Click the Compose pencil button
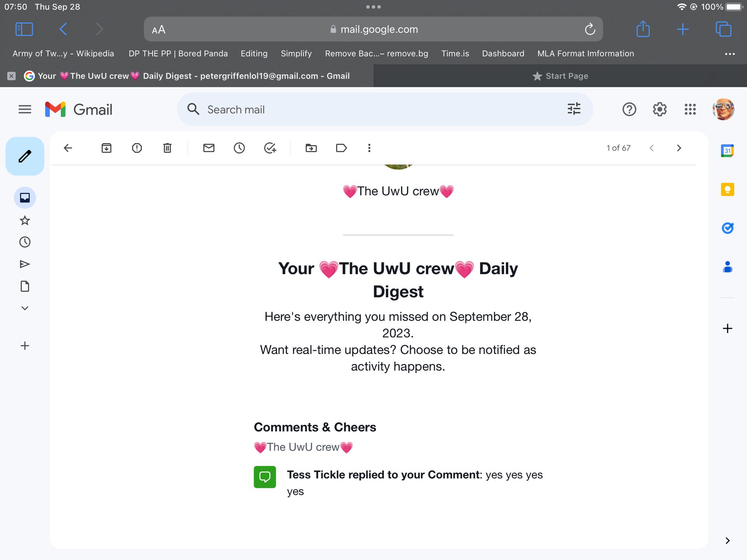This screenshot has width=747, height=560. [x=25, y=156]
